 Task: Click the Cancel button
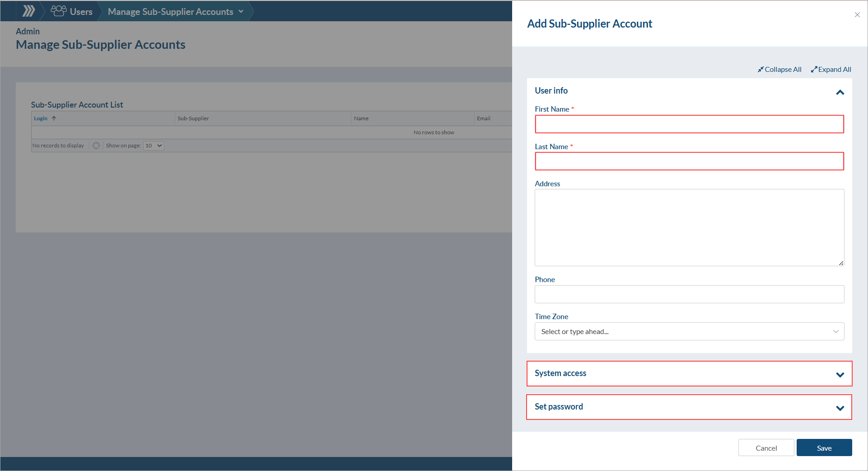(766, 447)
